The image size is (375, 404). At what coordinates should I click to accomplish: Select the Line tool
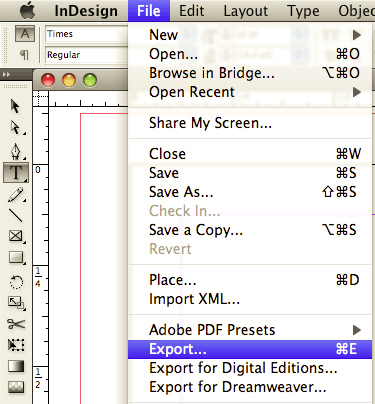coord(15,215)
